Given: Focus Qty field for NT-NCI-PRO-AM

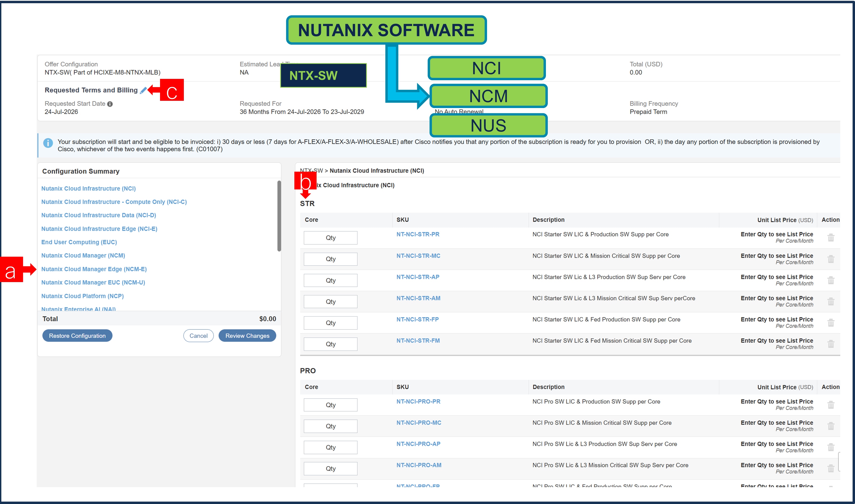Looking at the screenshot, I should point(330,469).
